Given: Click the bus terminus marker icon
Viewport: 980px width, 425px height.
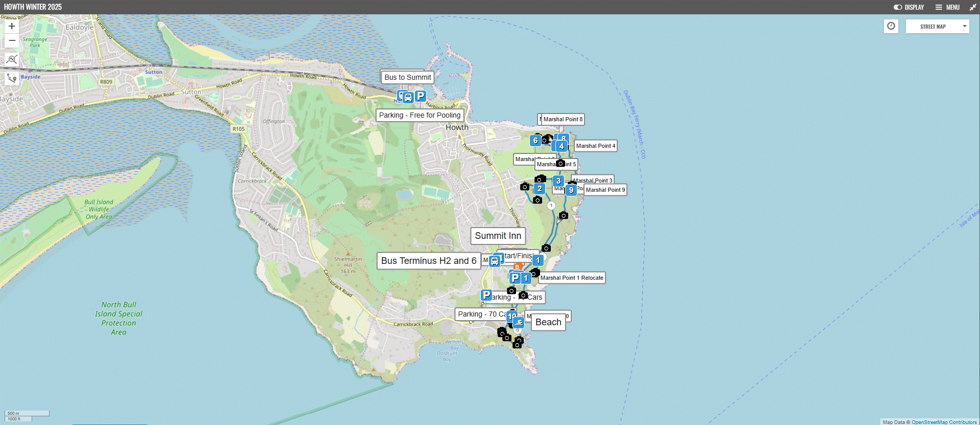Looking at the screenshot, I should pos(495,261).
